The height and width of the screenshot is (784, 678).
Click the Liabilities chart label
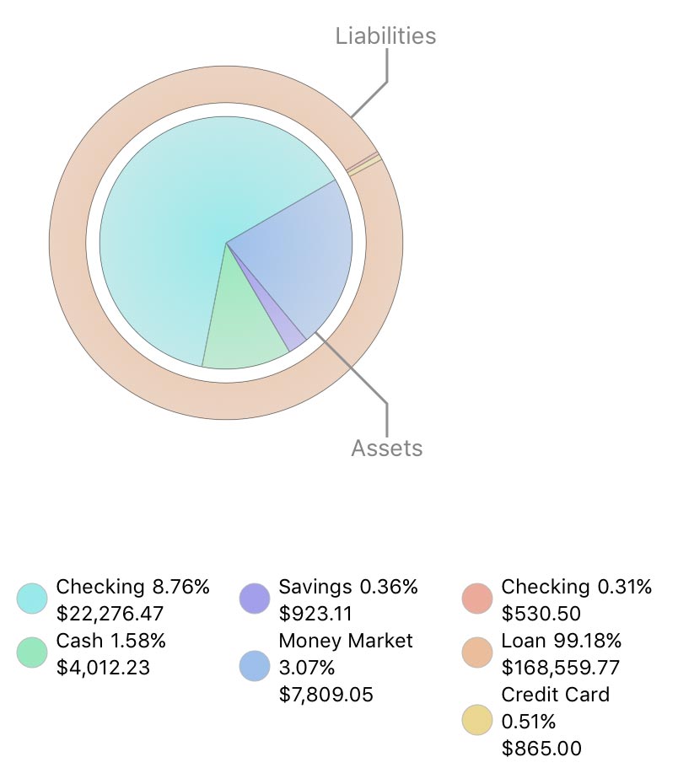[x=385, y=36]
